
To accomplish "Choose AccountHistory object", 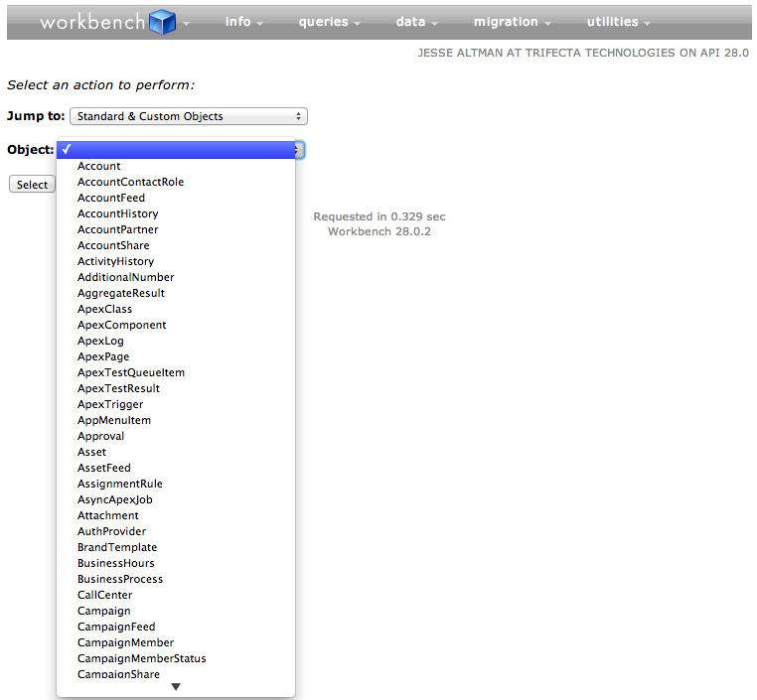I will click(176, 213).
